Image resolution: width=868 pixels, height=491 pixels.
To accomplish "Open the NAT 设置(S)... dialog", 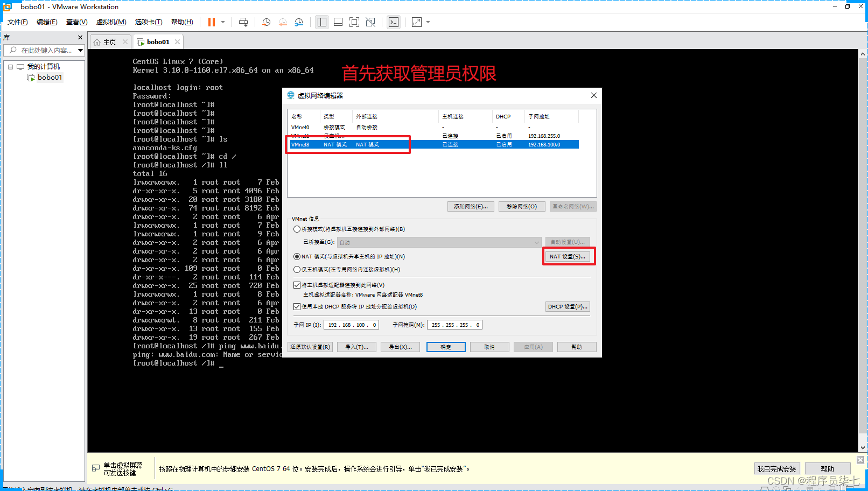I will (568, 257).
